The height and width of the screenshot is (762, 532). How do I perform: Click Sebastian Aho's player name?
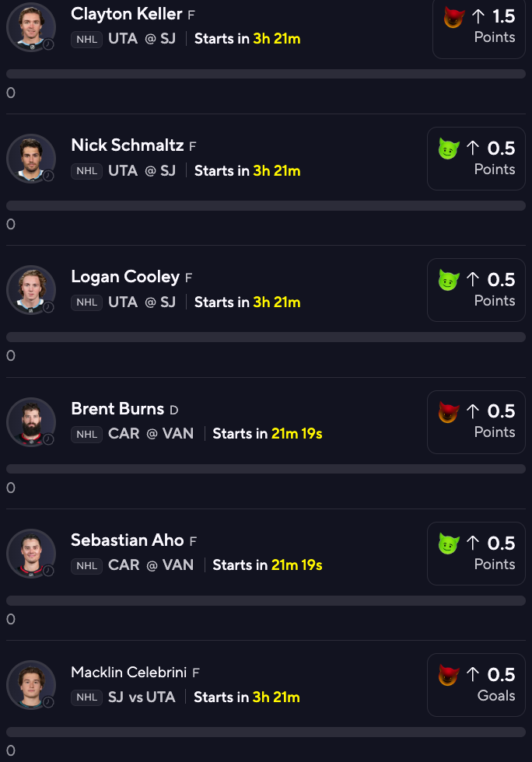tap(128, 540)
